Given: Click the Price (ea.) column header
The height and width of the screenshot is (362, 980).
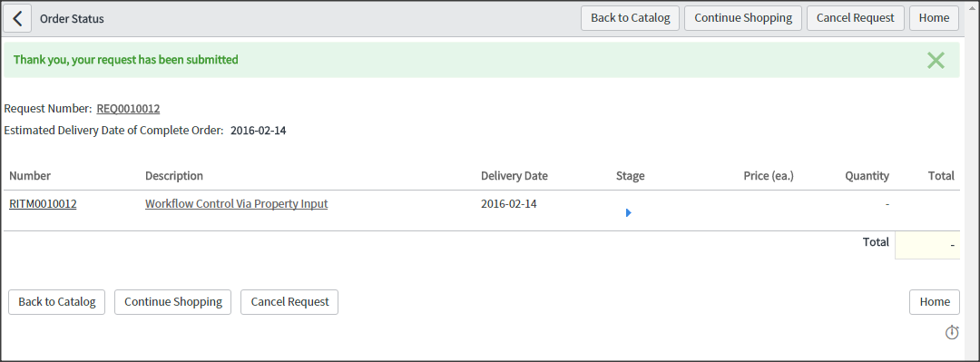Looking at the screenshot, I should 769,176.
